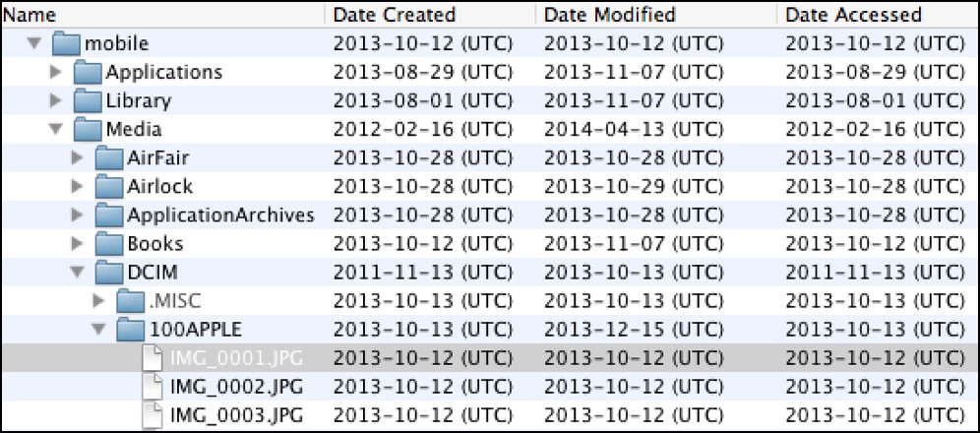Collapse the 100APPLE folder
Image resolution: width=980 pixels, height=433 pixels.
(99, 330)
